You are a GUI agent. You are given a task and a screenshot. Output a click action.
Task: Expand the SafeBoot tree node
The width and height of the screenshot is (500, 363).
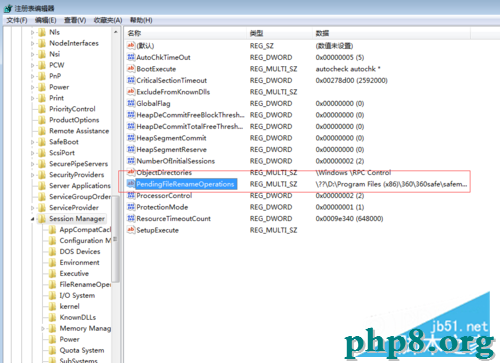32,142
